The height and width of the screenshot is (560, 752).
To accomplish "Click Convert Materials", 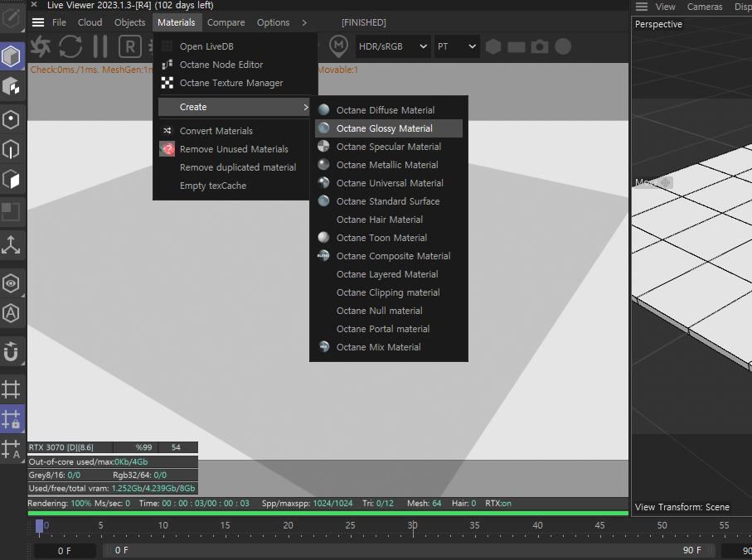I will point(235,131).
